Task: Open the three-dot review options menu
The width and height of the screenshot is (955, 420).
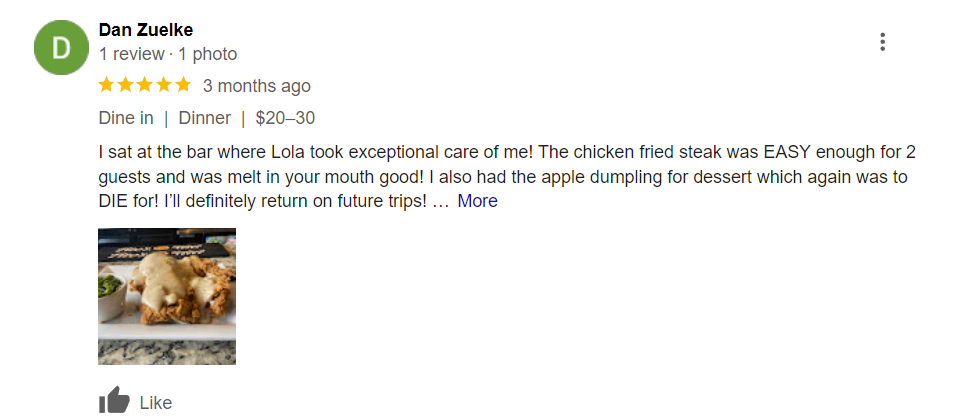Action: tap(882, 42)
